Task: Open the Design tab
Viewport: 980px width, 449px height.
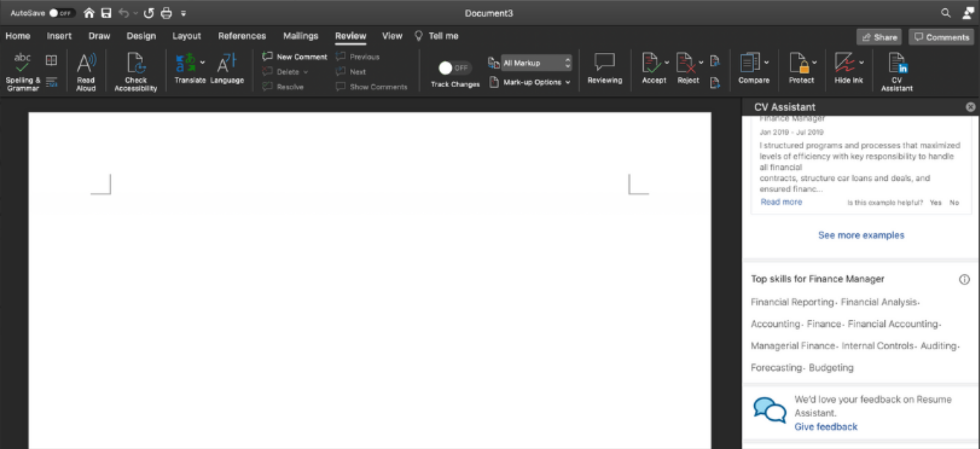Action: coord(141,36)
